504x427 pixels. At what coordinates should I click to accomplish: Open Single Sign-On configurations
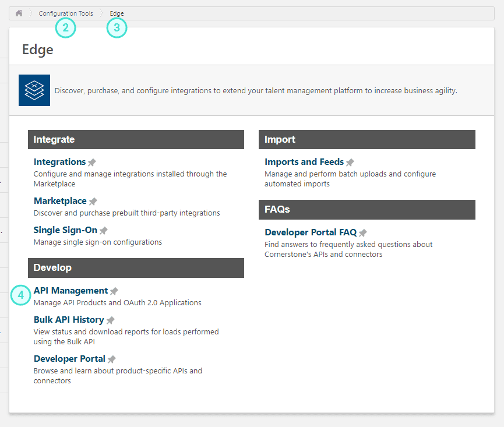[65, 230]
